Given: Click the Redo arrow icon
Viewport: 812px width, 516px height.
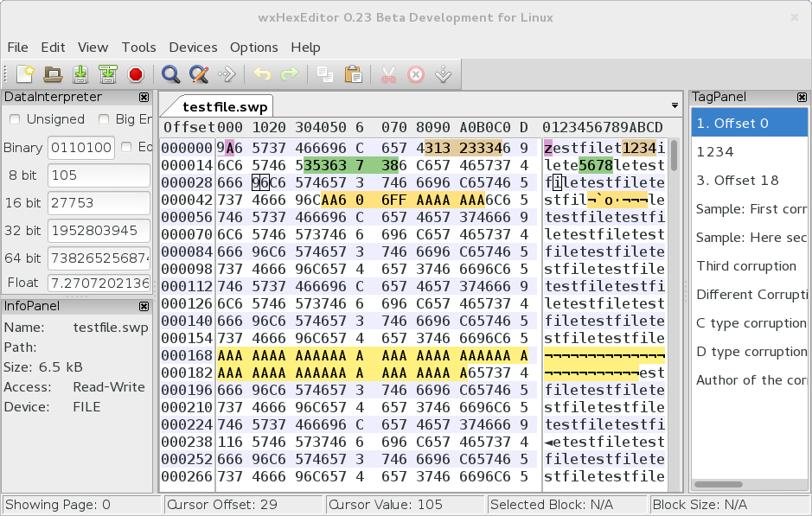Looking at the screenshot, I should (290, 74).
